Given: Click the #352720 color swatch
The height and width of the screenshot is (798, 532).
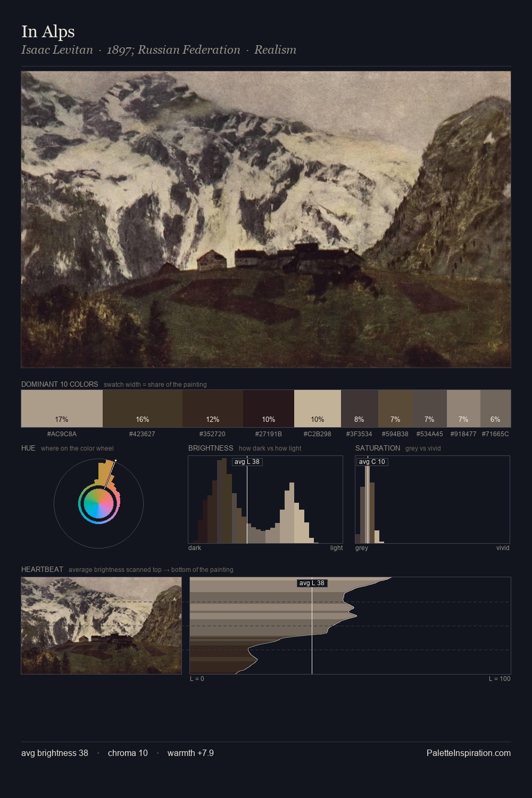Looking at the screenshot, I should (213, 409).
